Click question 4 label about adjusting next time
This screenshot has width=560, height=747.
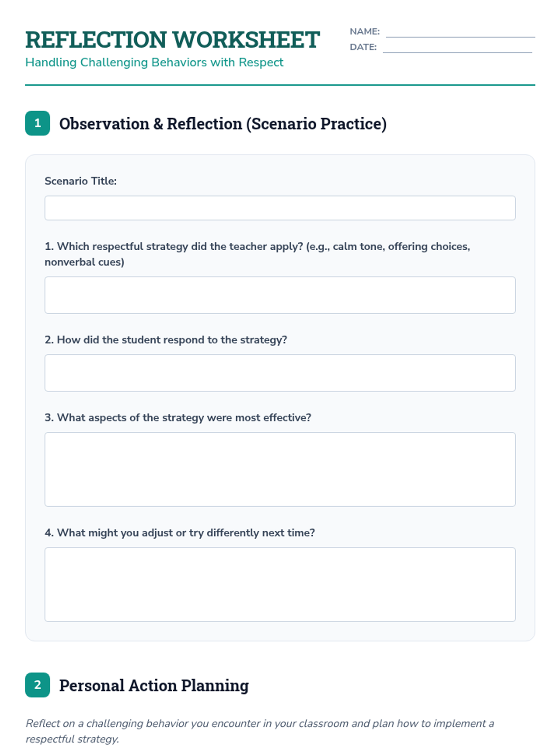pyautogui.click(x=180, y=533)
